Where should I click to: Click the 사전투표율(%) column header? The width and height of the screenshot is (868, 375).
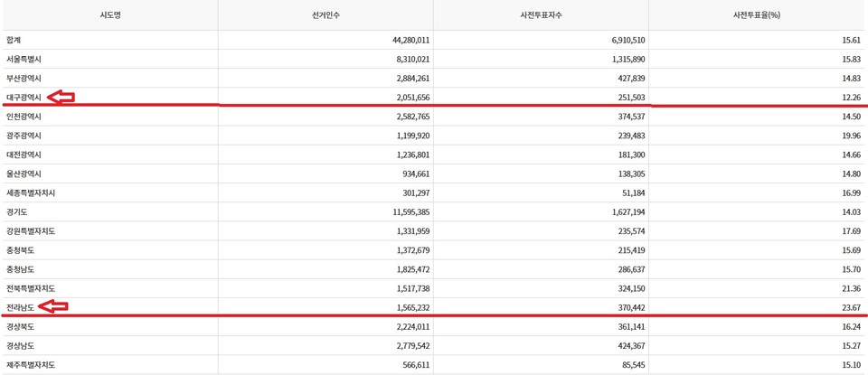(x=756, y=15)
